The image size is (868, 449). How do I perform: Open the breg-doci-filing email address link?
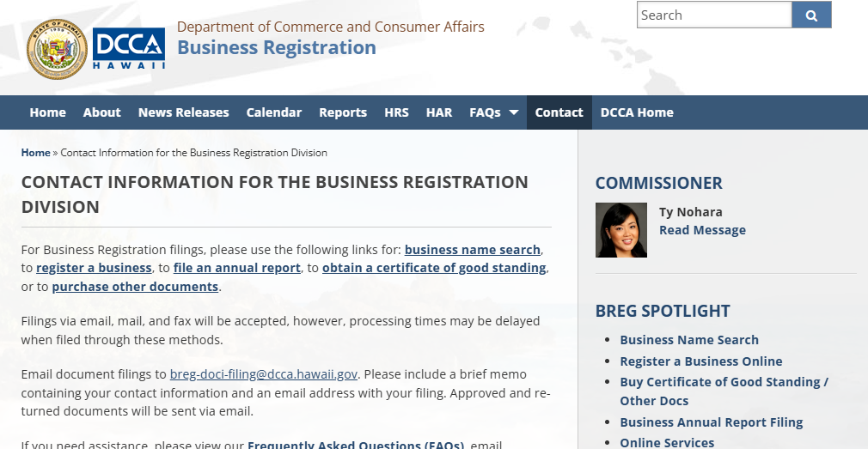point(264,374)
